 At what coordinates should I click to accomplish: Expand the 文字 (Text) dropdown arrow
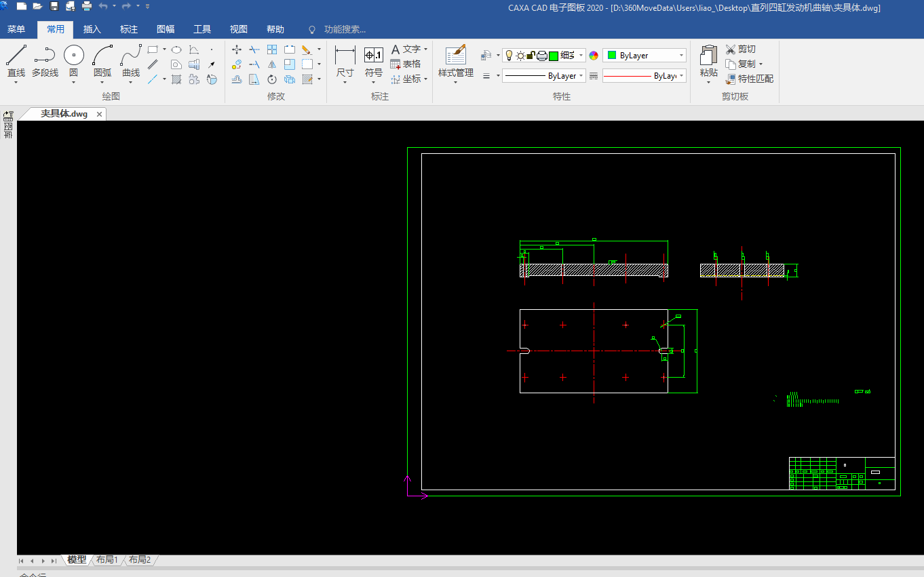tap(425, 49)
